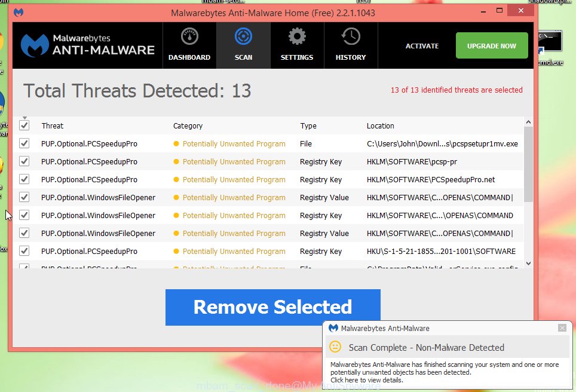Click the Malwarebytes logo in the notification popup

click(333, 328)
